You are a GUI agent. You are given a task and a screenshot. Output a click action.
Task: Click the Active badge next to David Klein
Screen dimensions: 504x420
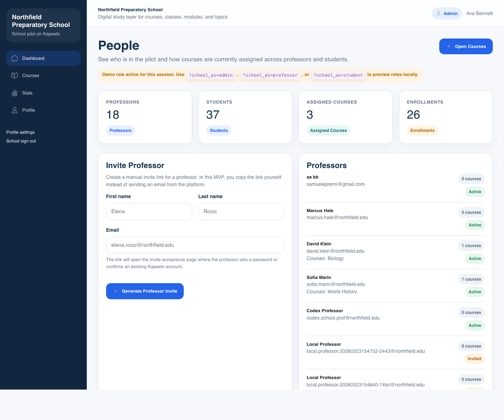tap(475, 259)
